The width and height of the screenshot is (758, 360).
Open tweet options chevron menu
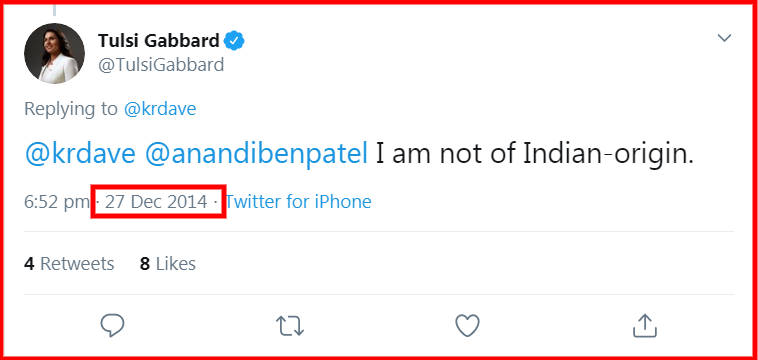(724, 38)
